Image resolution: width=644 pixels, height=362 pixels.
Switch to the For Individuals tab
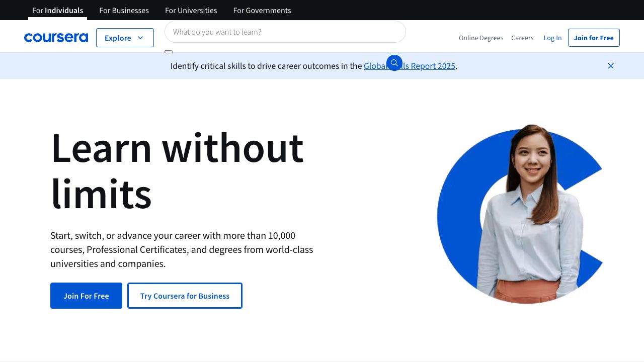click(57, 10)
